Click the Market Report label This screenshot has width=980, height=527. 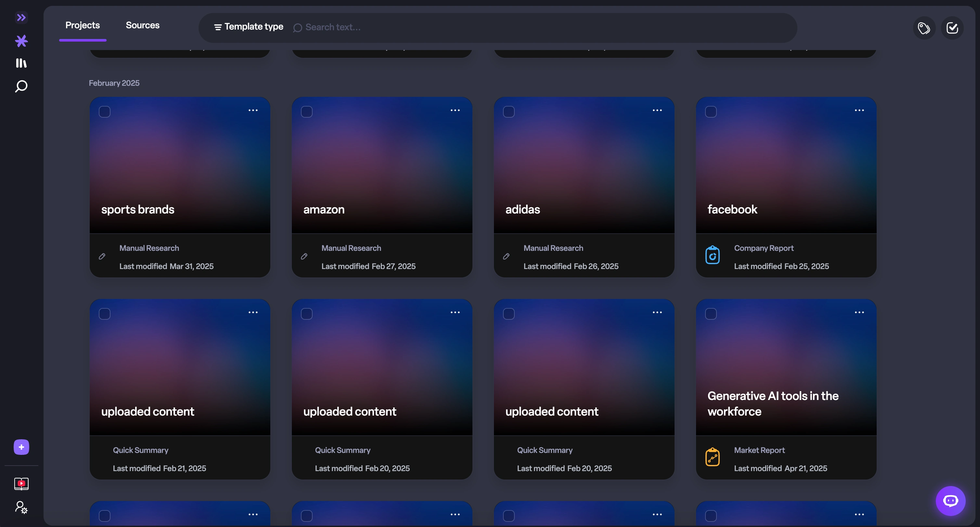pyautogui.click(x=759, y=450)
